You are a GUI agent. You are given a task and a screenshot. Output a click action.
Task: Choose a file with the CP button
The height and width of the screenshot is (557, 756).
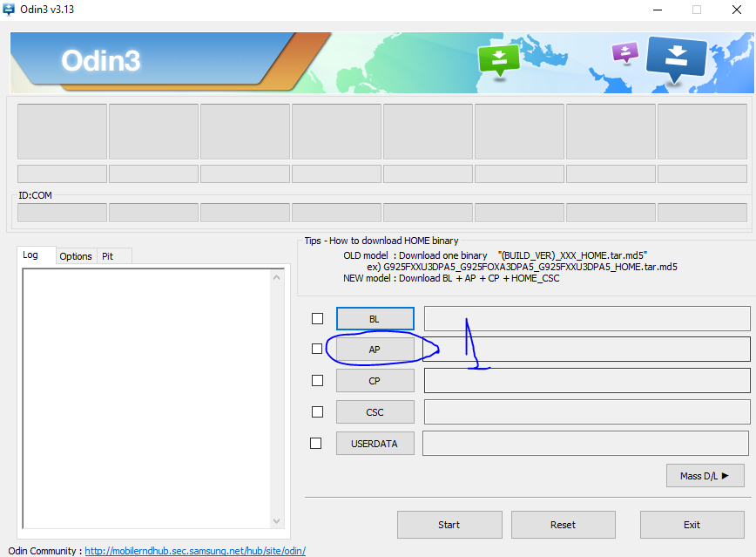[375, 381]
